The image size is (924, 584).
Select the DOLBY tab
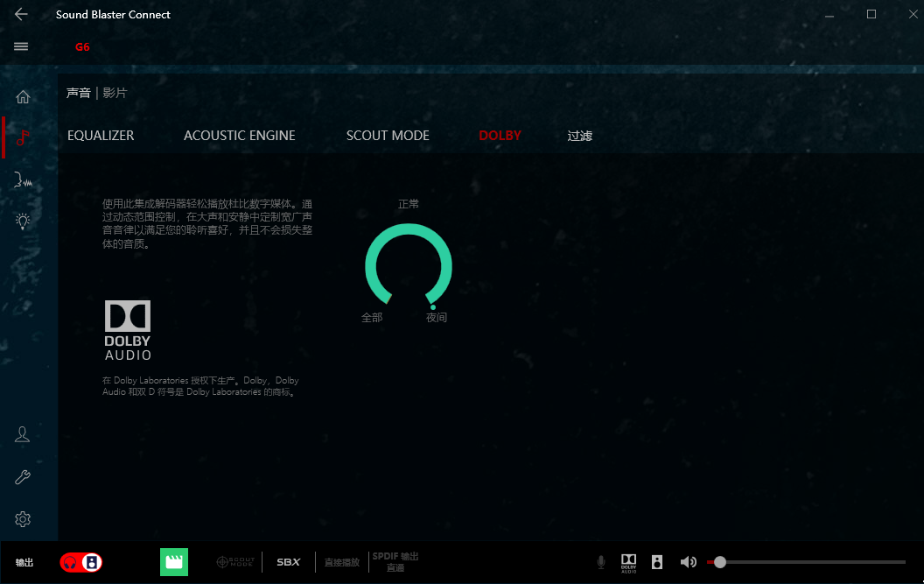coord(500,136)
